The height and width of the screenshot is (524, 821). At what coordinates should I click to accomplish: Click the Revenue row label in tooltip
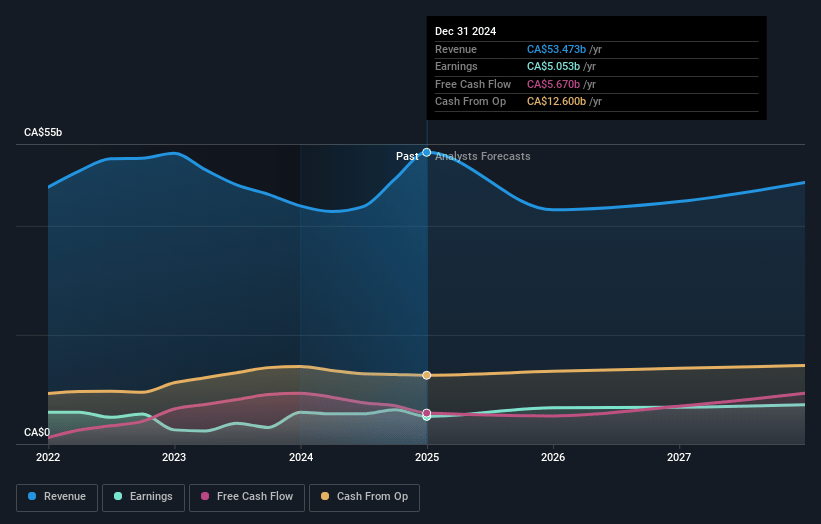click(x=456, y=49)
